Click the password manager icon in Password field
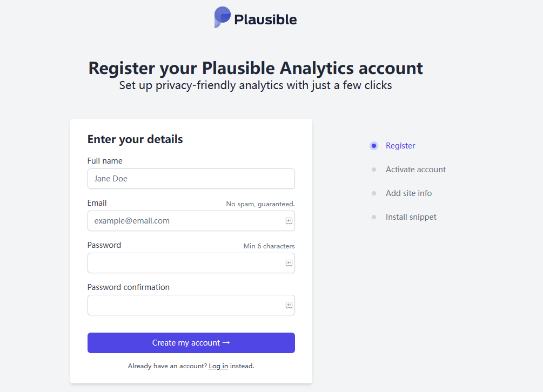The image size is (543, 392). coord(289,263)
